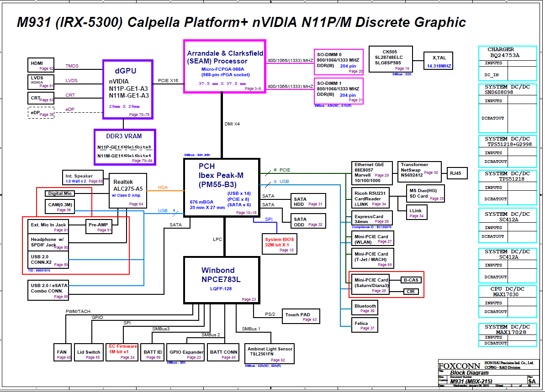Click the Winbond NPCE783L block
This screenshot has width=545, height=392.
pos(222,280)
